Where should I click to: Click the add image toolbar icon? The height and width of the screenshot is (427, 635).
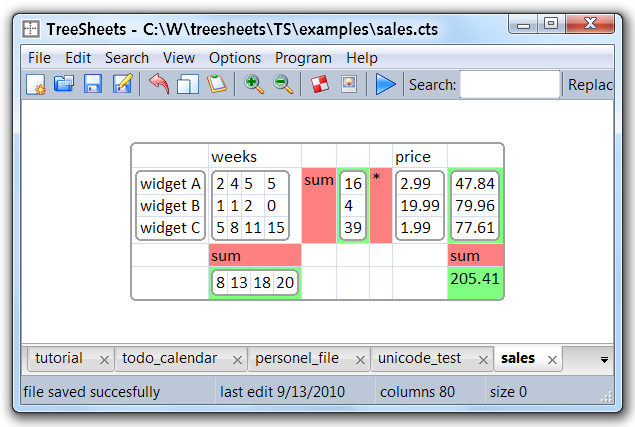point(349,84)
